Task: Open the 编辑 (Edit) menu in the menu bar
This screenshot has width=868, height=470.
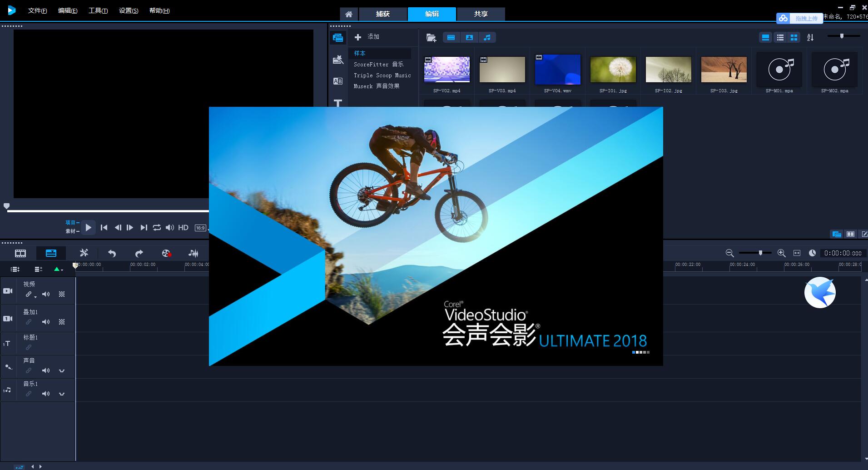Action: pos(68,10)
